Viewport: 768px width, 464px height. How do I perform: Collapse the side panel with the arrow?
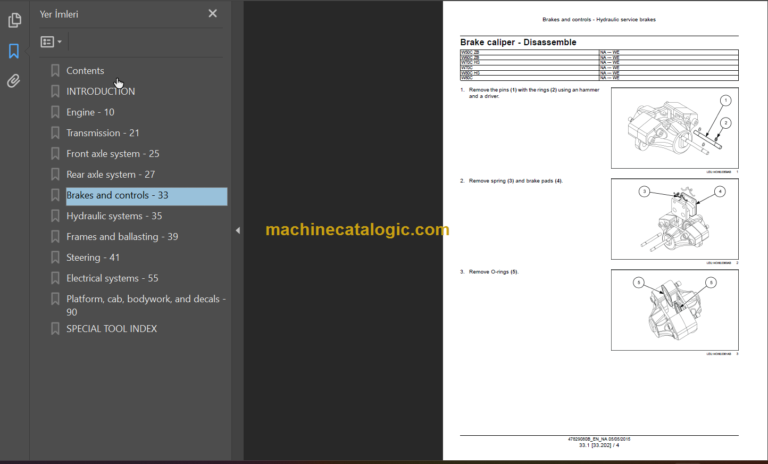tap(238, 230)
